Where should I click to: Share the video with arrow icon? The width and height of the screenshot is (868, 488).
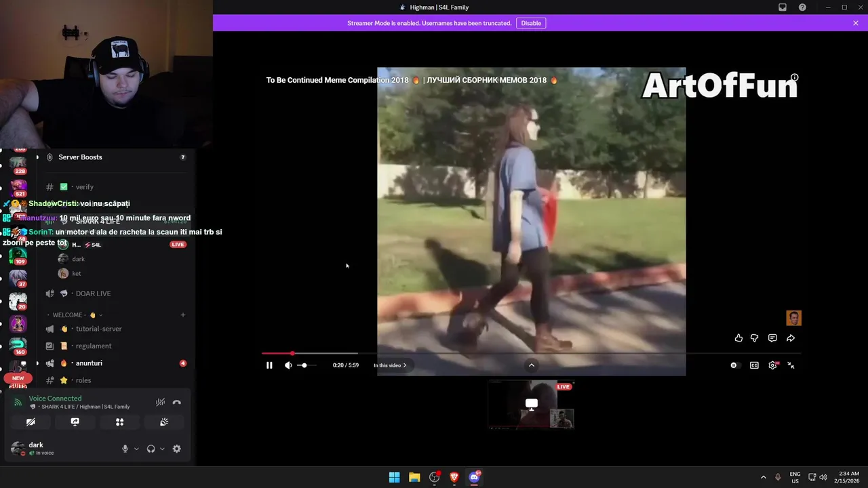[x=791, y=338]
